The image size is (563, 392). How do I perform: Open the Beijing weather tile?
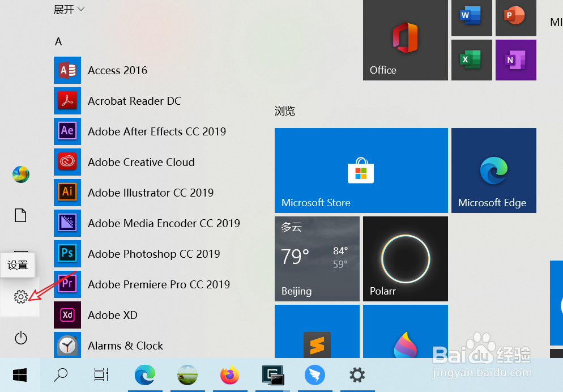pos(317,259)
